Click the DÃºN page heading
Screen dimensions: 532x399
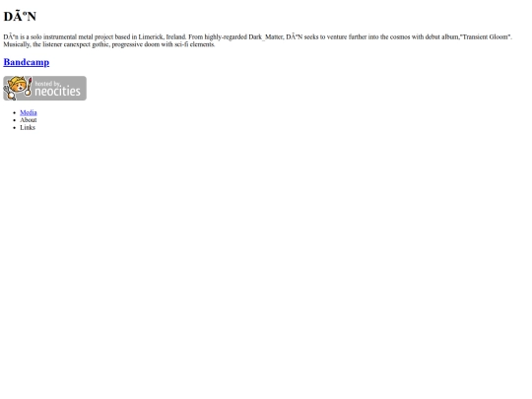coord(20,17)
